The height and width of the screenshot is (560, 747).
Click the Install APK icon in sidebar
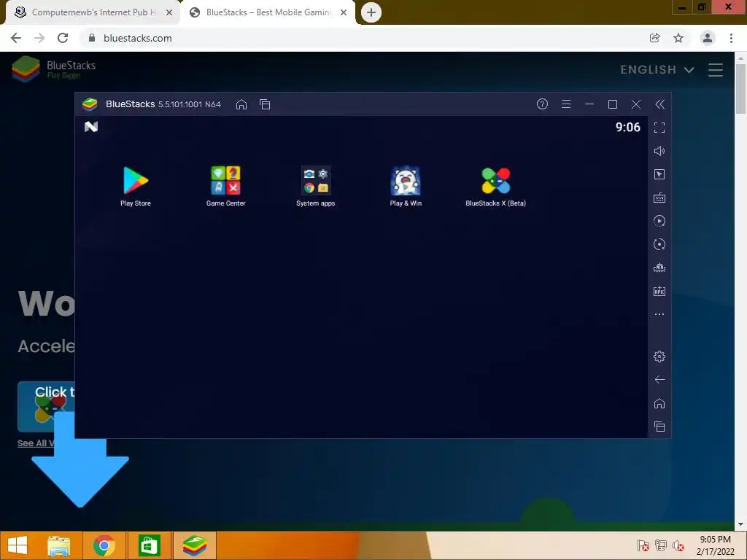[659, 291]
